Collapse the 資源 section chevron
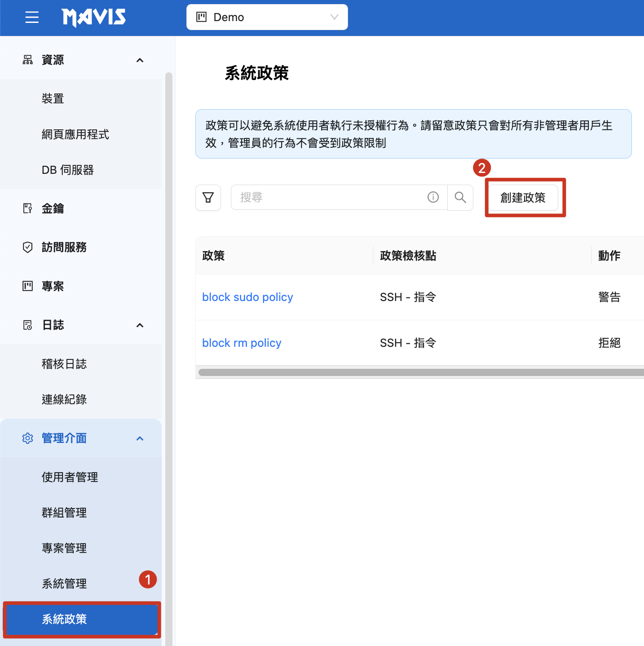This screenshot has height=646, width=644. (x=140, y=60)
